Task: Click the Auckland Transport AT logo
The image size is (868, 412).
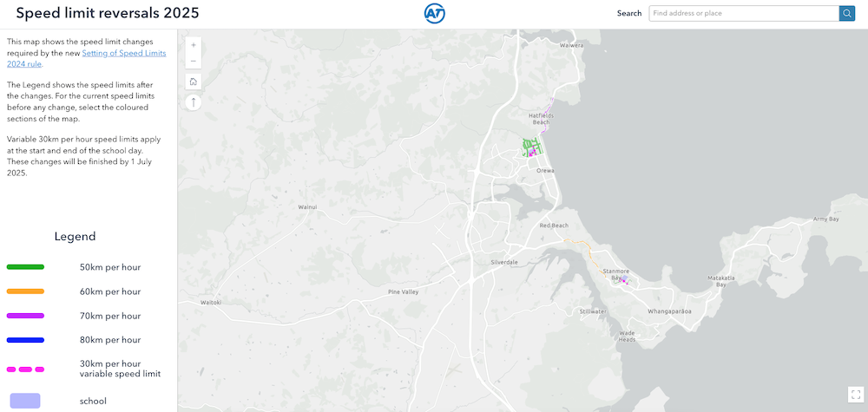Action: 434,13
